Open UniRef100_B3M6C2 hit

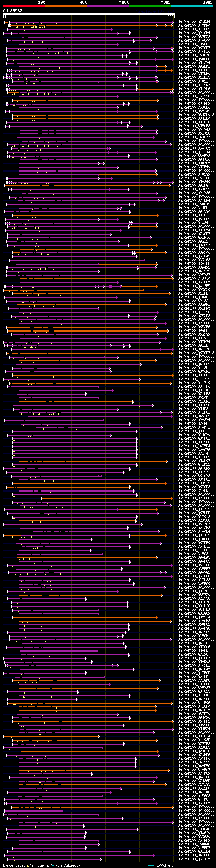(x=194, y=70)
